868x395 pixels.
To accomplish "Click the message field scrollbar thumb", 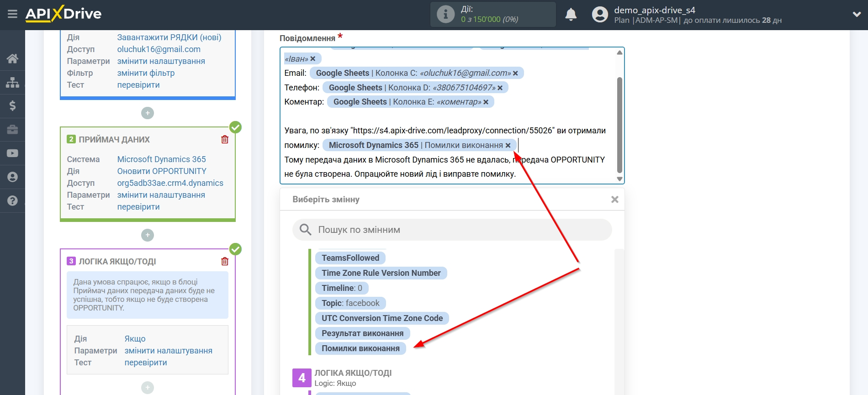I will (x=619, y=125).
